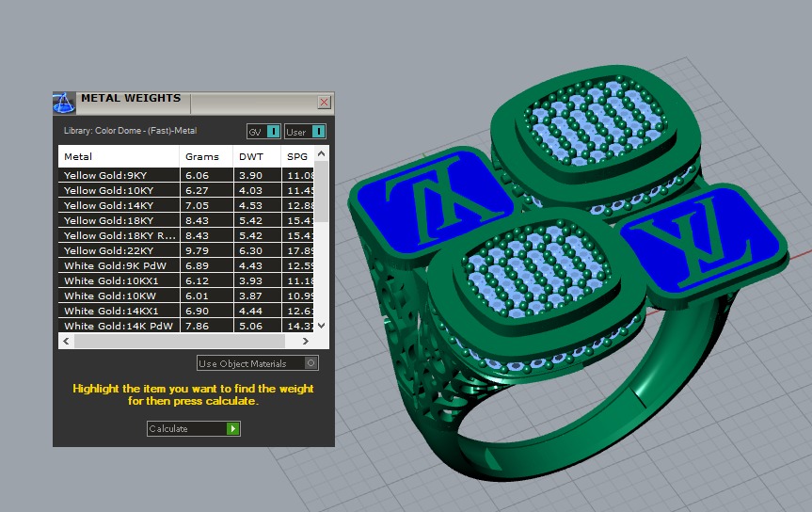Viewport: 812px width, 512px height.
Task: Sort by the SPG column header
Action: point(297,156)
